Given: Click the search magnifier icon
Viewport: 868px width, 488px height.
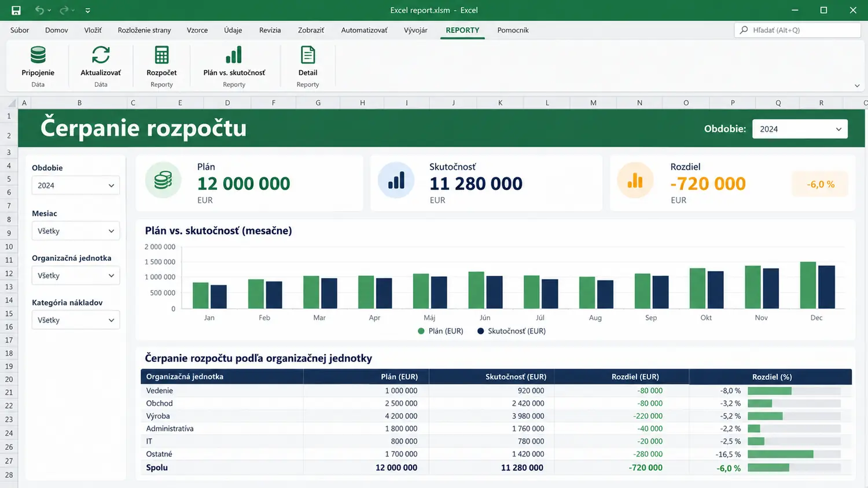Looking at the screenshot, I should click(744, 30).
